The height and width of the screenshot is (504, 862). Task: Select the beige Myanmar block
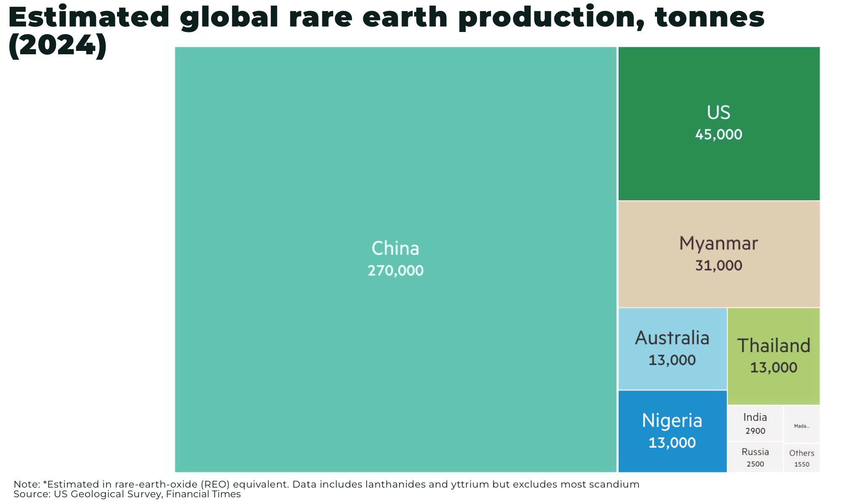click(719, 254)
